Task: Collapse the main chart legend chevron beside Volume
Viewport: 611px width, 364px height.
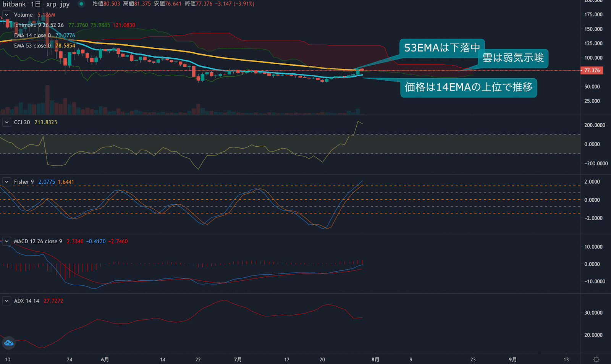Action: (6, 15)
